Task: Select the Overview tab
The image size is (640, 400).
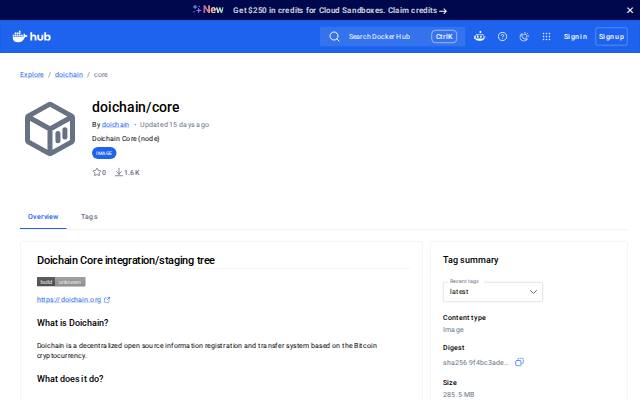Action: click(x=43, y=216)
